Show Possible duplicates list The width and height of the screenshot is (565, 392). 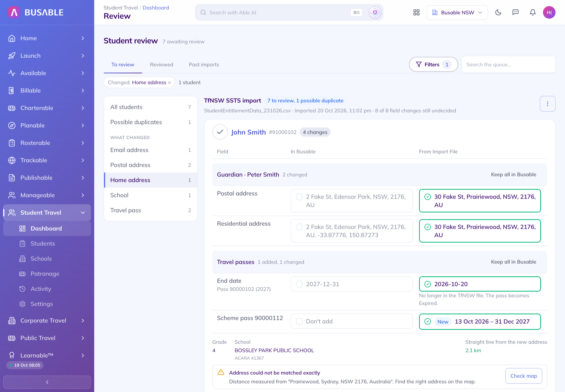[x=151, y=122]
